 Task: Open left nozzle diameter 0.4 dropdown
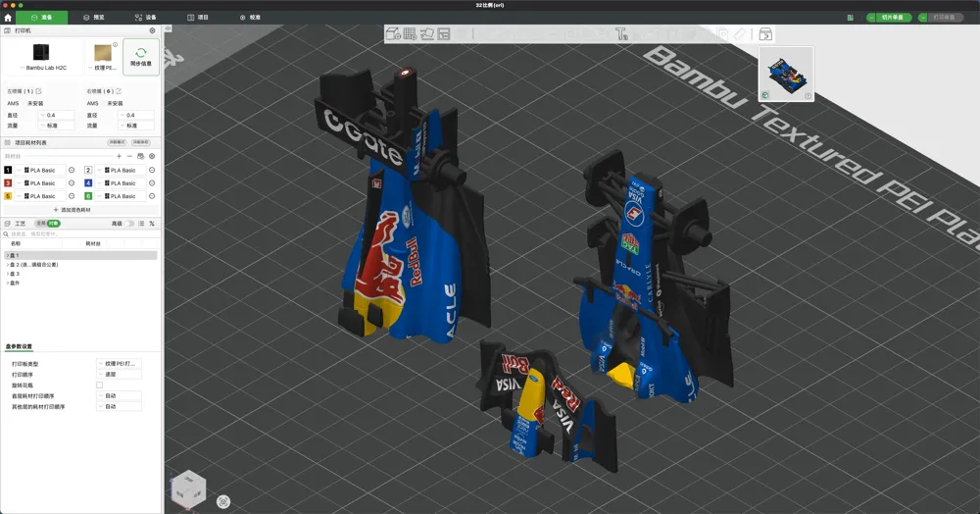click(x=56, y=115)
